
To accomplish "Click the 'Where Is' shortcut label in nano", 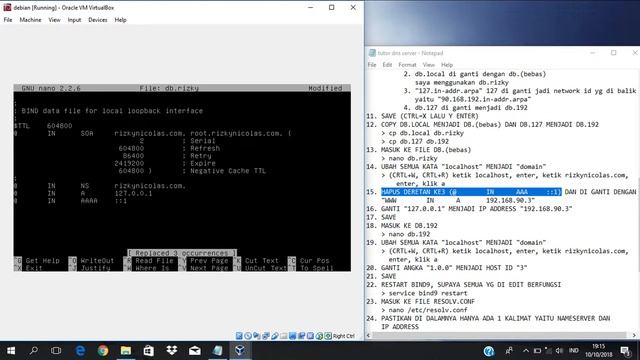I will click(x=152, y=268).
